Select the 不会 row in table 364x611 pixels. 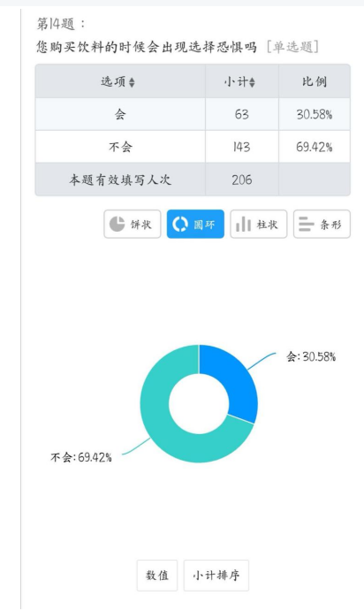(x=193, y=147)
